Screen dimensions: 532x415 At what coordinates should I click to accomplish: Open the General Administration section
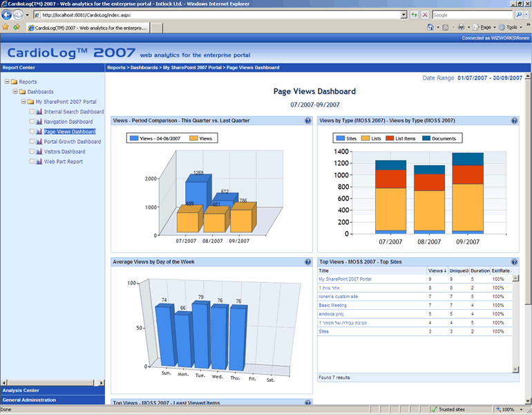click(x=29, y=400)
